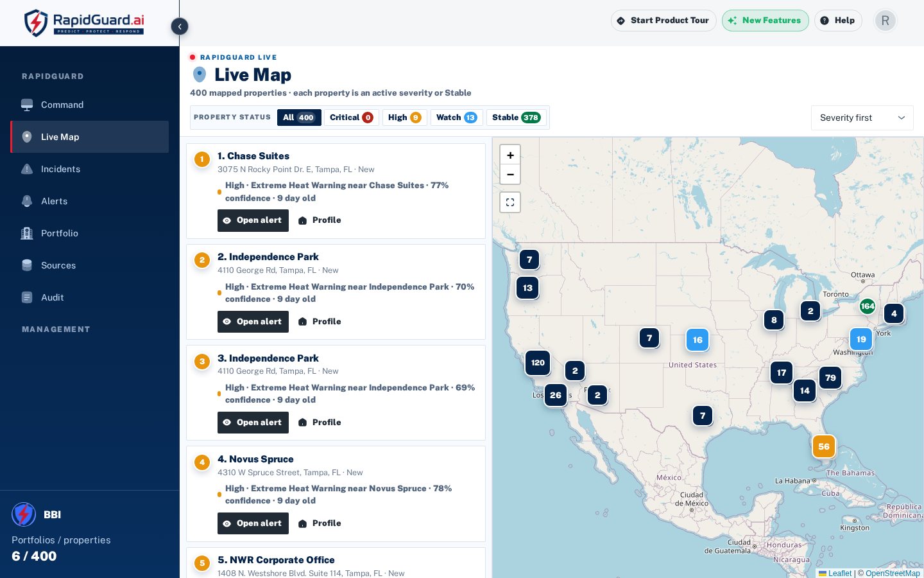This screenshot has height=578, width=924.
Task: Open the Command sidebar icon
Action: click(x=27, y=105)
